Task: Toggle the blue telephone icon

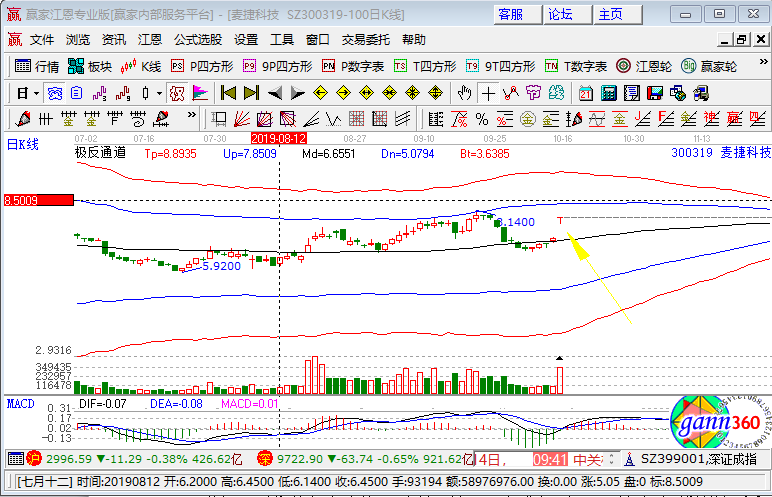Action: (x=54, y=93)
